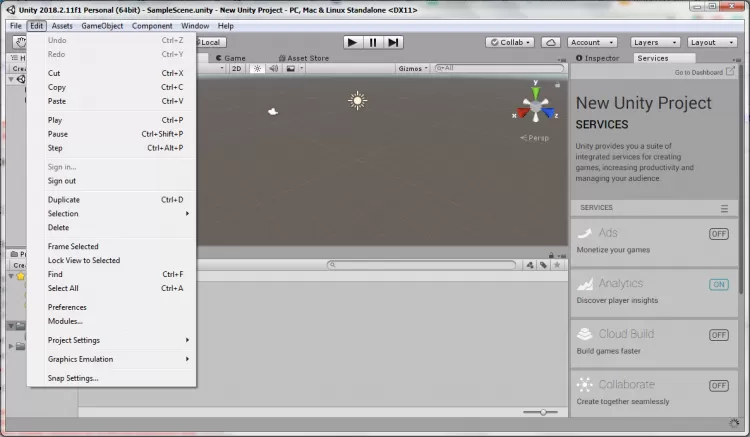Open the Assets menu
Screen dimensions: 750x437
(62, 26)
